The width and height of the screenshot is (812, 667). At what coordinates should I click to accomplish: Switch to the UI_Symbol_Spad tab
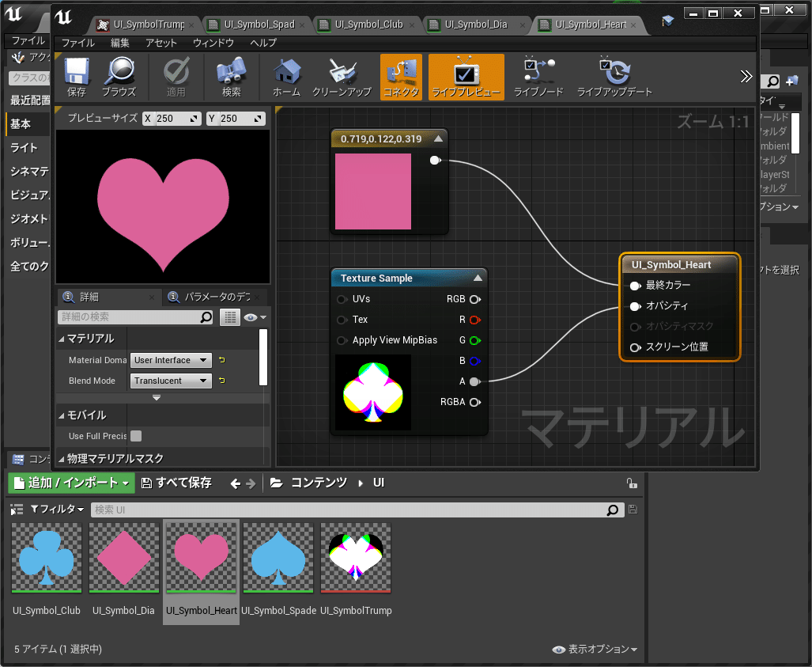pyautogui.click(x=259, y=25)
